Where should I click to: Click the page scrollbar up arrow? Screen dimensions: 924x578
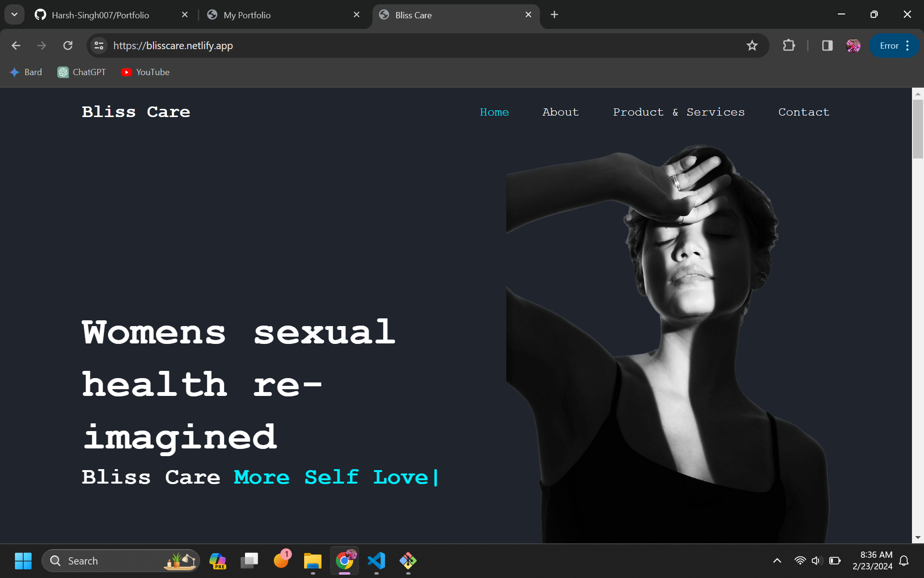coord(918,94)
